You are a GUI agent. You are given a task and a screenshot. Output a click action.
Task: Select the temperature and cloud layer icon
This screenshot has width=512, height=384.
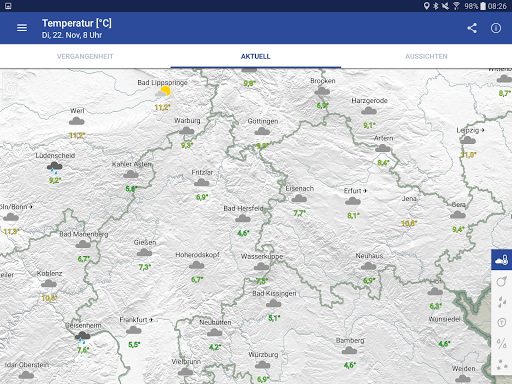(x=502, y=260)
